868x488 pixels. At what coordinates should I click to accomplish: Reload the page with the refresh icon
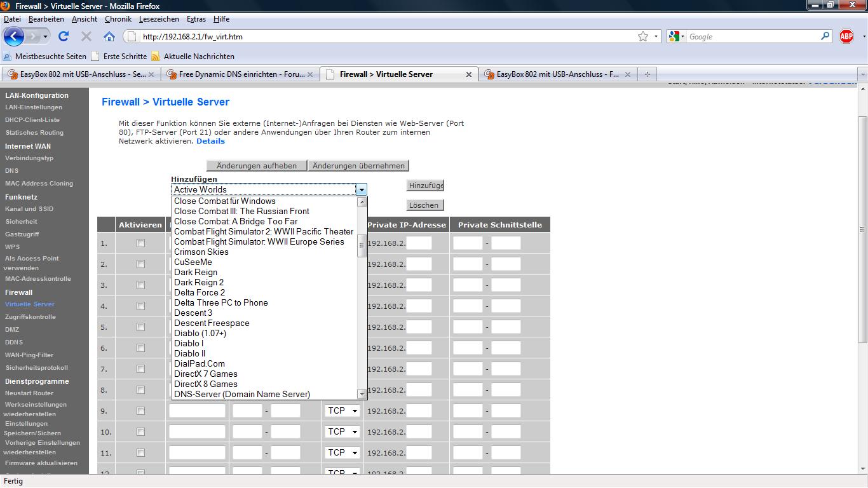(x=64, y=37)
